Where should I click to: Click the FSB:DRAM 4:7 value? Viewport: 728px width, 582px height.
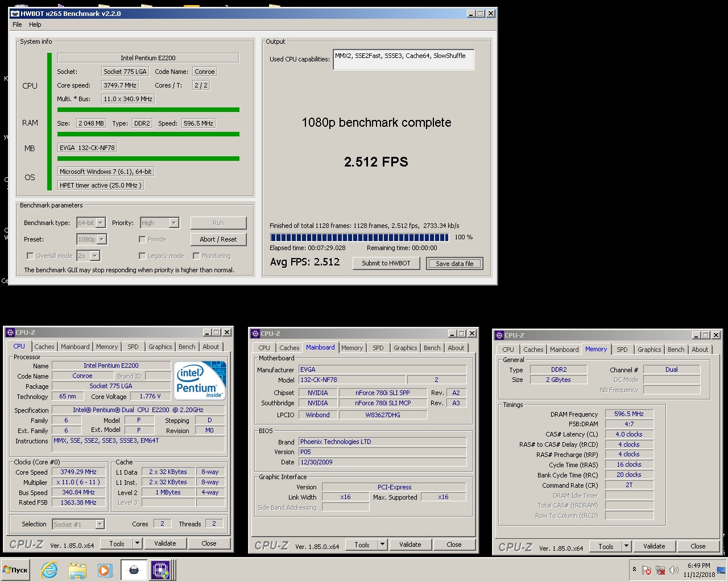tap(628, 424)
